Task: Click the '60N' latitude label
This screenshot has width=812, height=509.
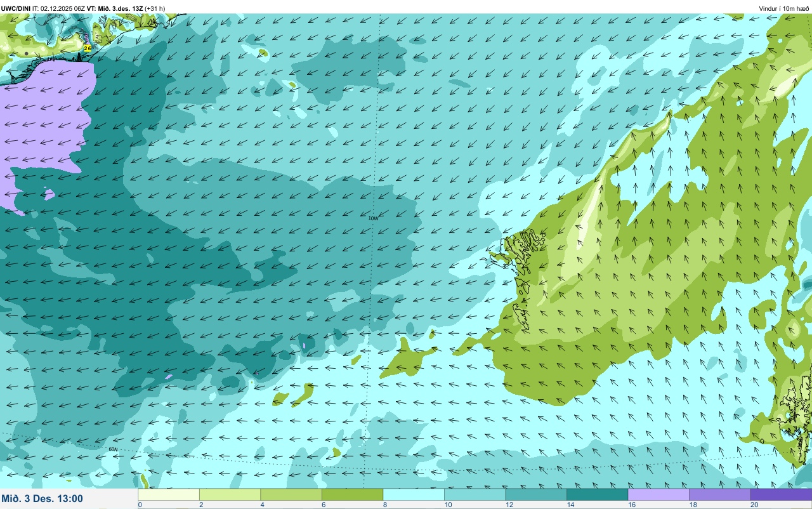Action: pyautogui.click(x=113, y=449)
